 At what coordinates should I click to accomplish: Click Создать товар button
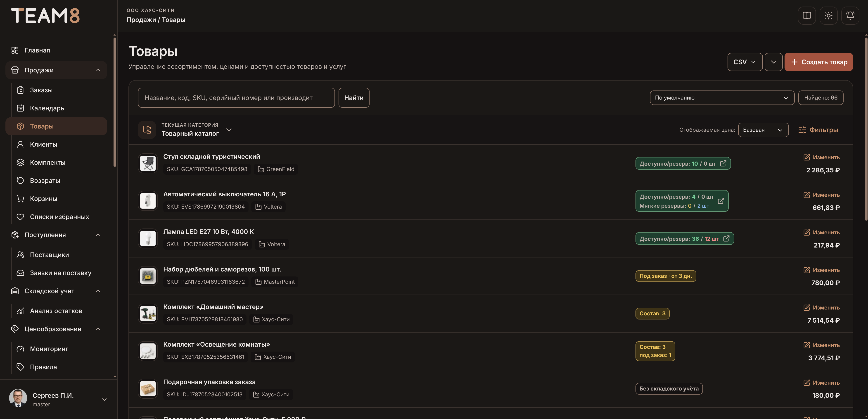tap(818, 62)
